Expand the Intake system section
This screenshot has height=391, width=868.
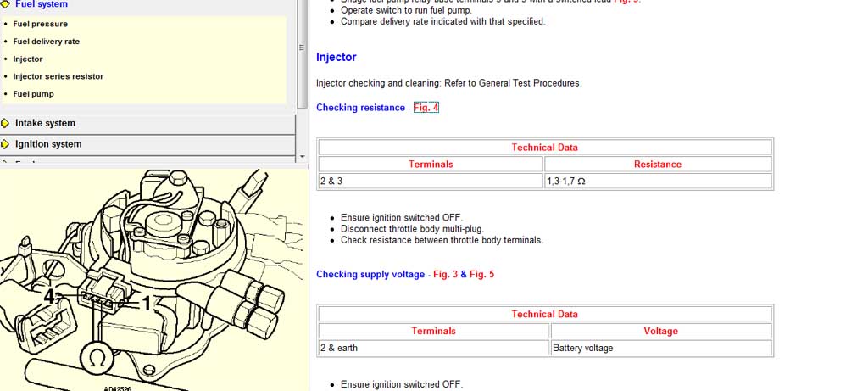coord(45,123)
